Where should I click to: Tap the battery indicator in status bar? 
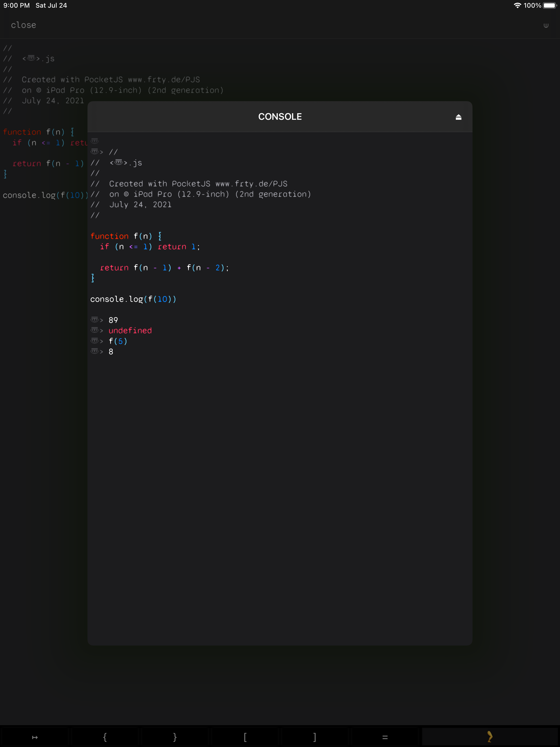click(x=549, y=5)
